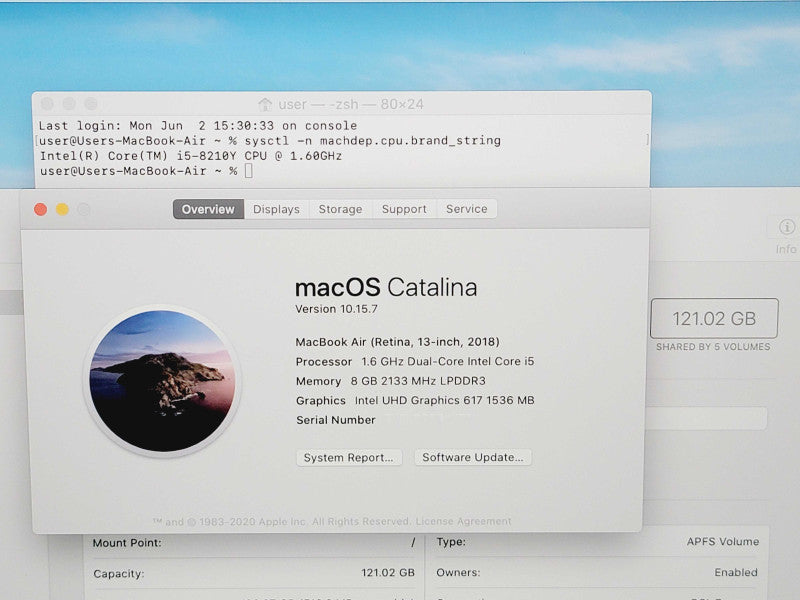Click the Type APFS Volume row
This screenshot has height=600, width=800.
pos(597,542)
